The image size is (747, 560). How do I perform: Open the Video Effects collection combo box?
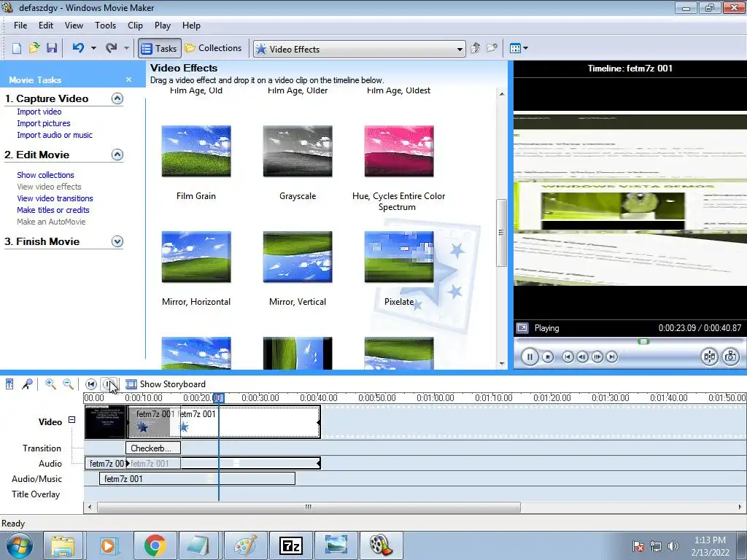[x=359, y=49]
